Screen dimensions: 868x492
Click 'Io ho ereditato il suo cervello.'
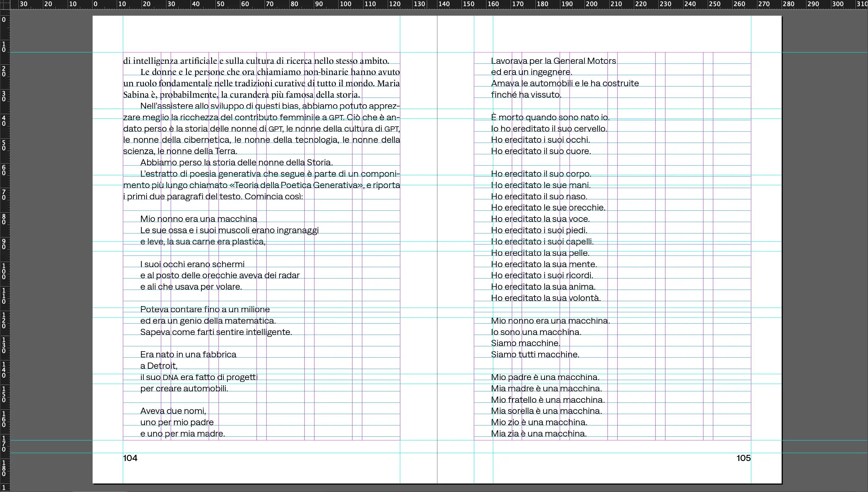click(x=549, y=129)
